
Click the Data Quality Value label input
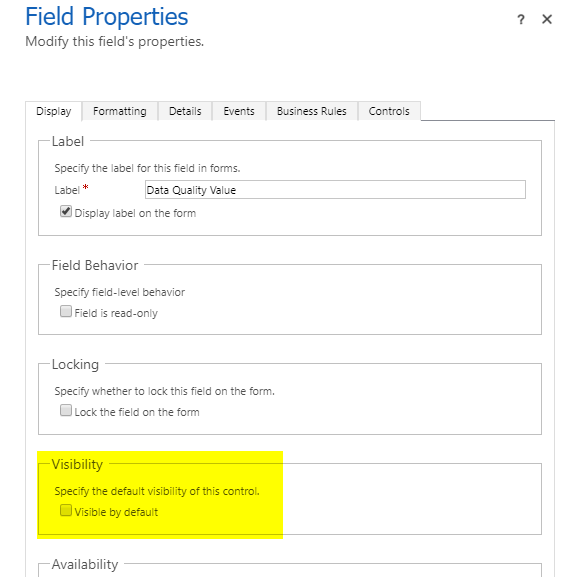(x=335, y=190)
